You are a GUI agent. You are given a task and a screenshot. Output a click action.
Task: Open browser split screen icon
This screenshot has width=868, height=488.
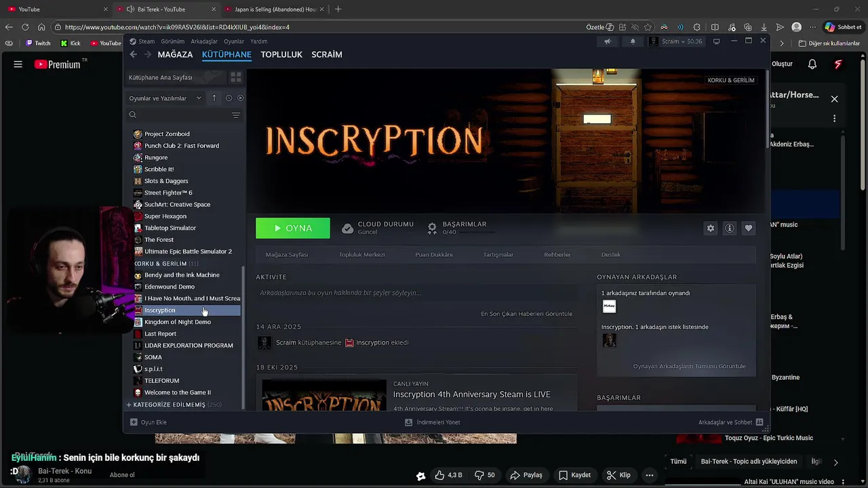tap(715, 27)
